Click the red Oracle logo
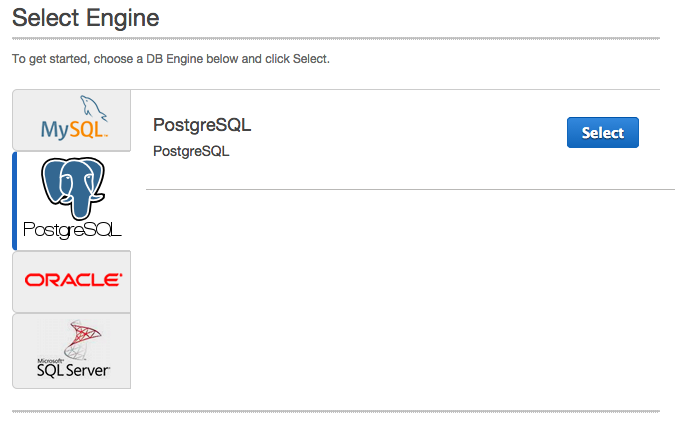 (73, 280)
